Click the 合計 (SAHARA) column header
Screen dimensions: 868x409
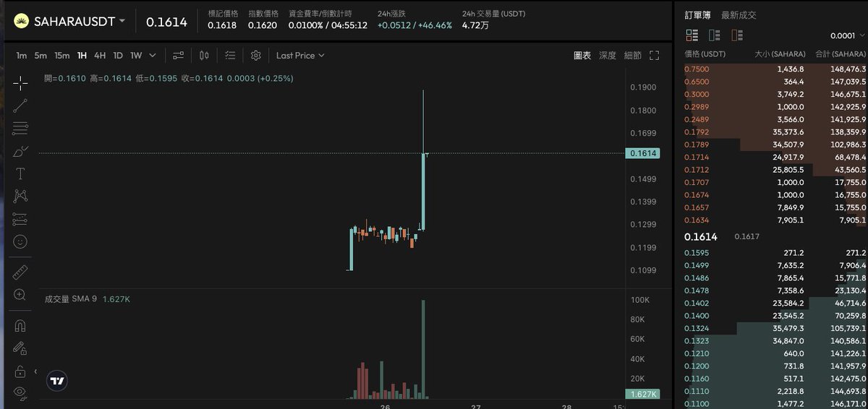click(x=841, y=54)
